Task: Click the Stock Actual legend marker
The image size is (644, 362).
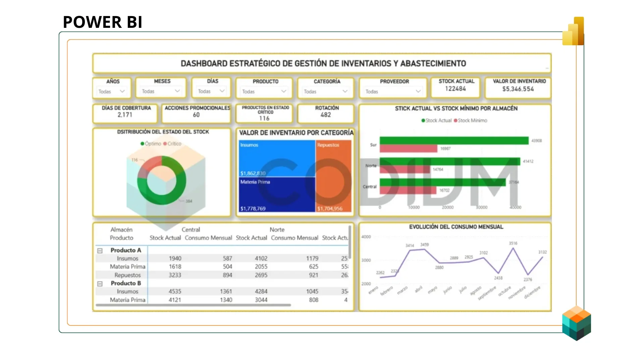Action: (x=423, y=121)
